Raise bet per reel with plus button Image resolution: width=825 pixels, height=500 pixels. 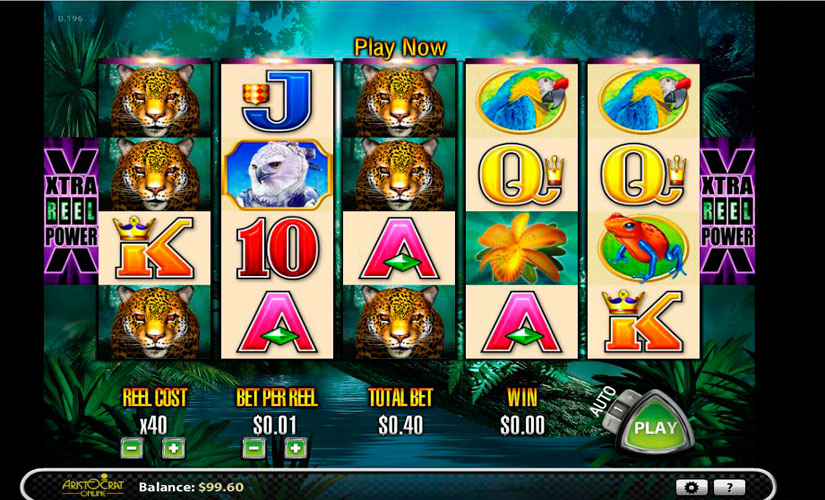tap(295, 448)
